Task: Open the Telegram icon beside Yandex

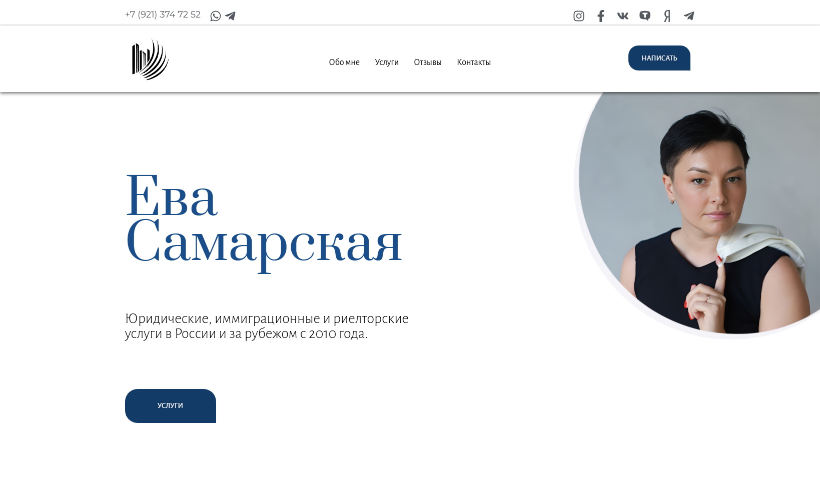Action: pos(689,16)
